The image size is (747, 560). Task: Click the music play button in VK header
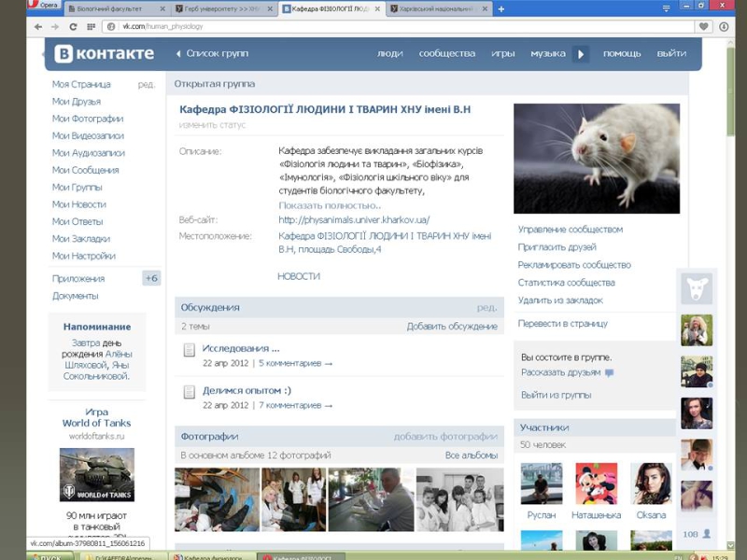point(581,54)
